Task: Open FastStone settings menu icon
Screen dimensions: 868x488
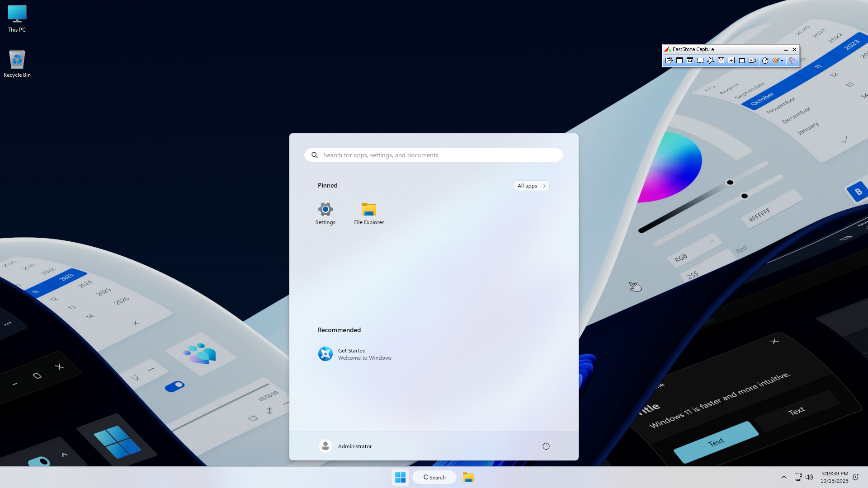Action: pyautogui.click(x=792, y=60)
